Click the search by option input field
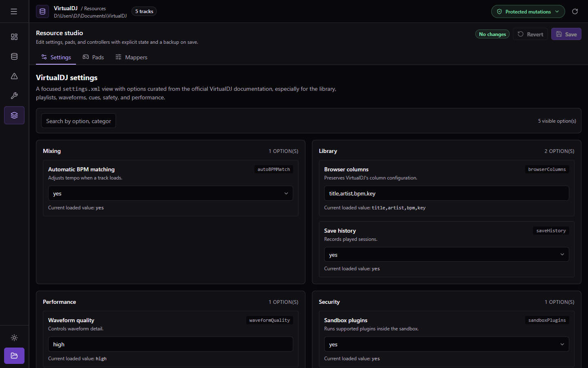Image resolution: width=588 pixels, height=368 pixels. tap(78, 121)
